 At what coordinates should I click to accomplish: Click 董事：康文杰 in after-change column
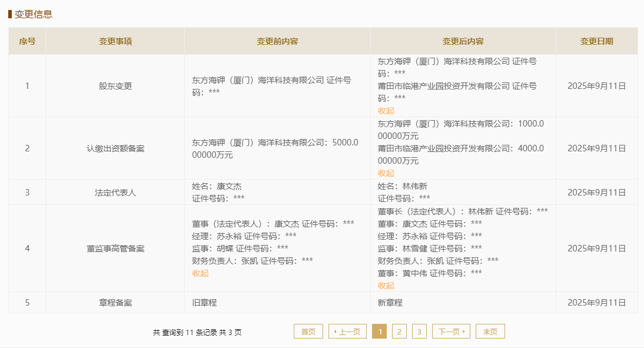[430, 224]
